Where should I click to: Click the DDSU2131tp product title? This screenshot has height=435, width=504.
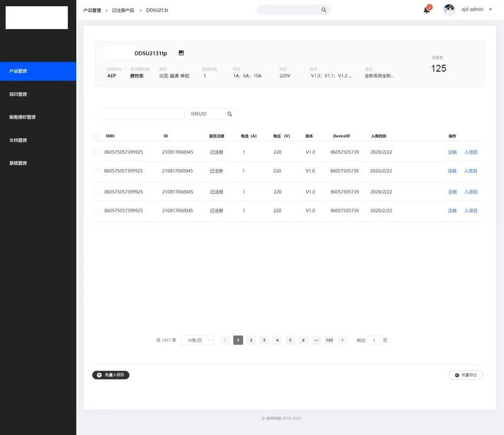151,54
